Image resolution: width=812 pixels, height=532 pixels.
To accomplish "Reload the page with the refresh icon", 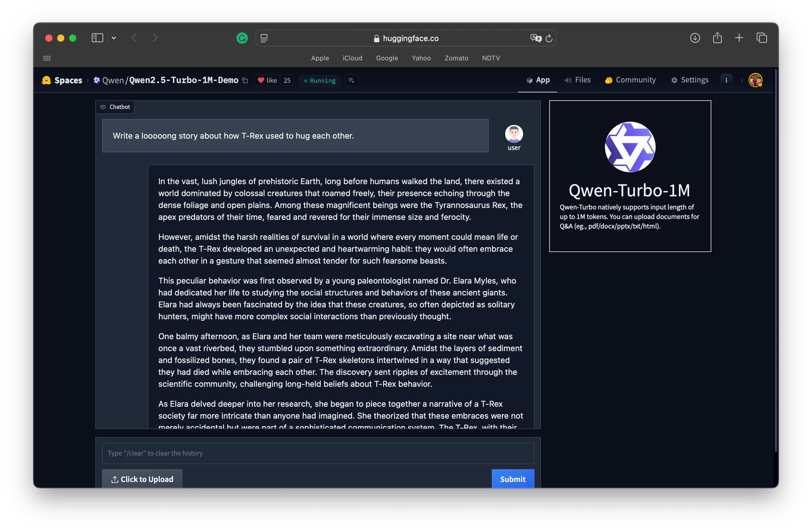I will [549, 38].
